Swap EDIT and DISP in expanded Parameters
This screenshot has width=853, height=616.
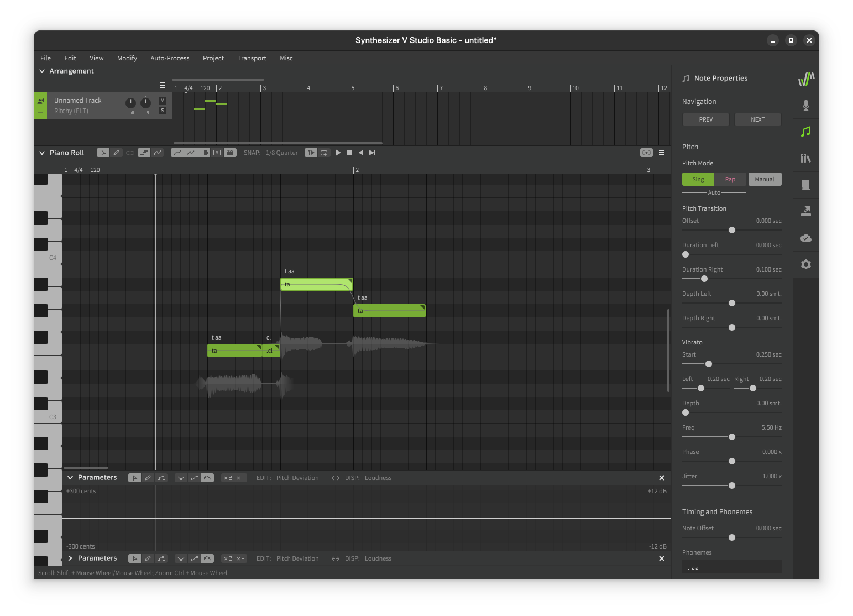(x=336, y=478)
